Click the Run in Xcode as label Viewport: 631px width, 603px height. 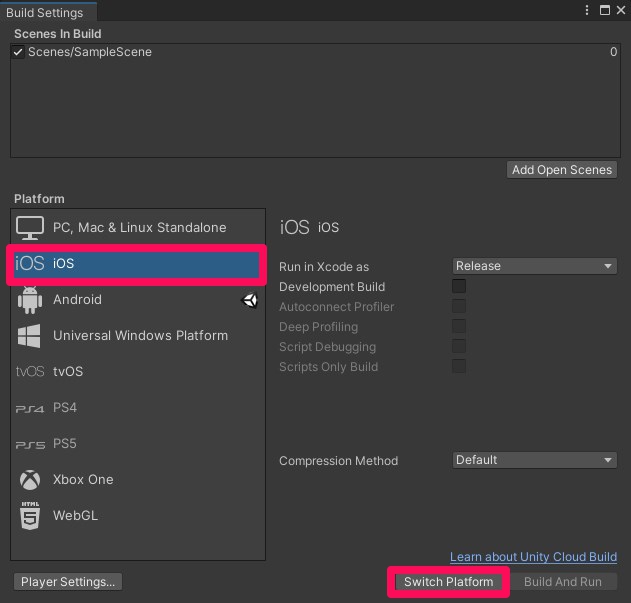324,267
